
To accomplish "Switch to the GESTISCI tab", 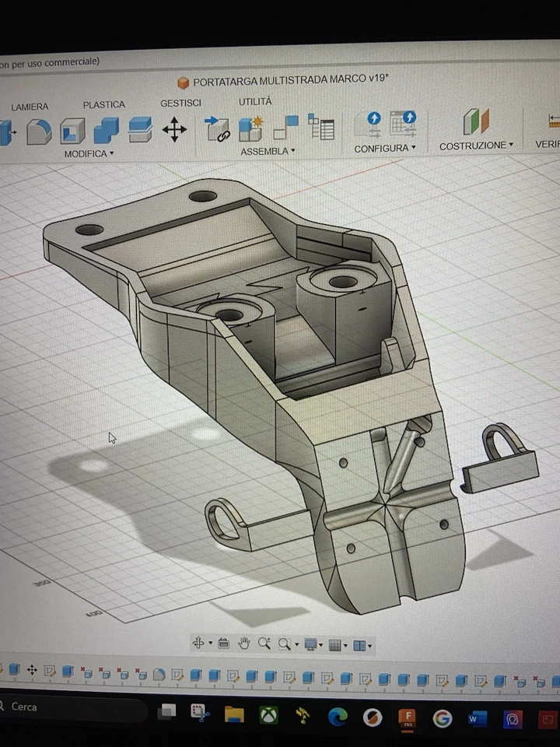I will pos(180,103).
